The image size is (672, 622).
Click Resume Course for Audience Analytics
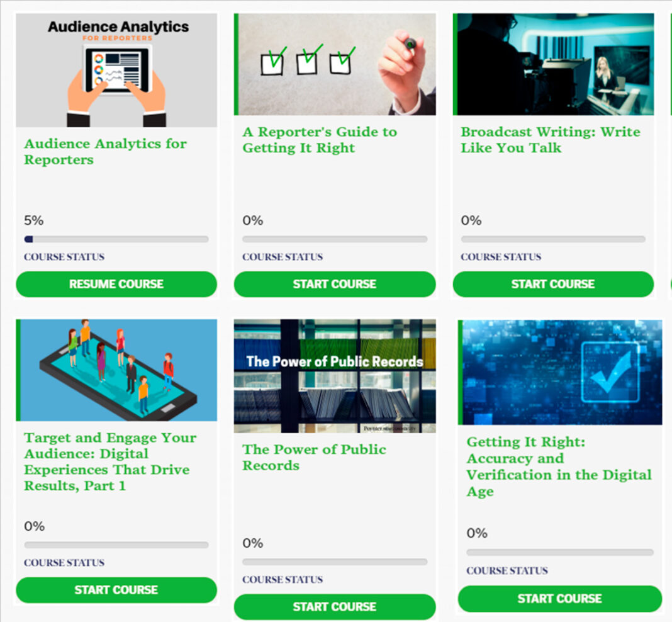click(116, 284)
